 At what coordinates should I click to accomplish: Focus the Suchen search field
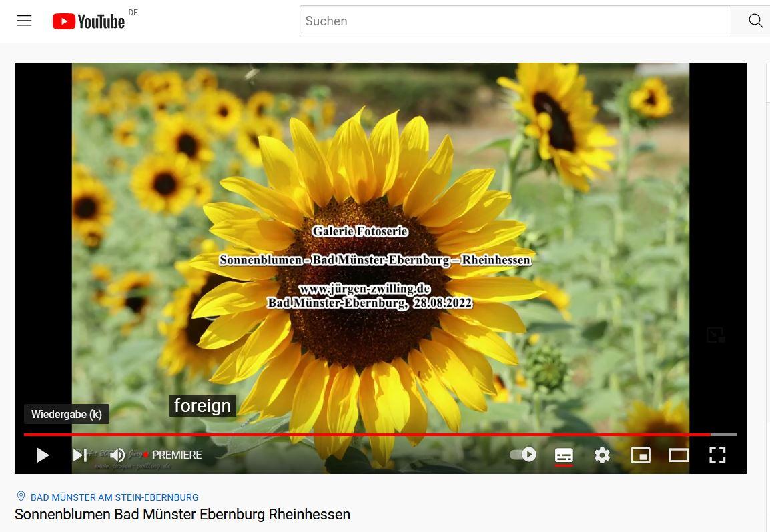coord(514,21)
